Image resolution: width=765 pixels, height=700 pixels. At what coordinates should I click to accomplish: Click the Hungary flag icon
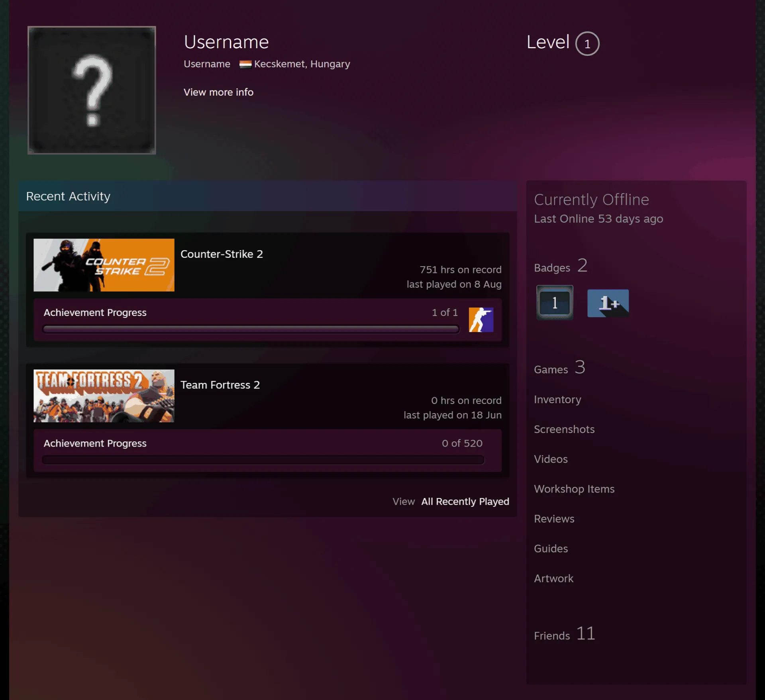(245, 64)
